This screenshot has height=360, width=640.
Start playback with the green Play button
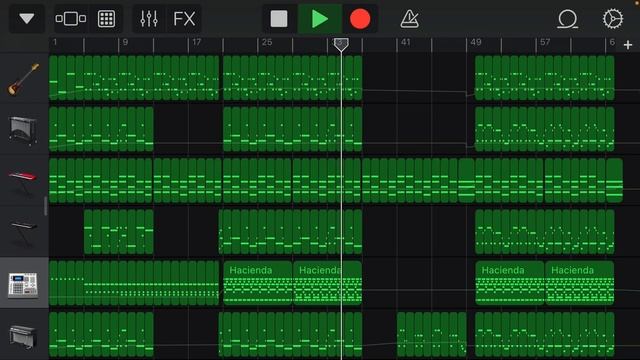click(x=320, y=19)
